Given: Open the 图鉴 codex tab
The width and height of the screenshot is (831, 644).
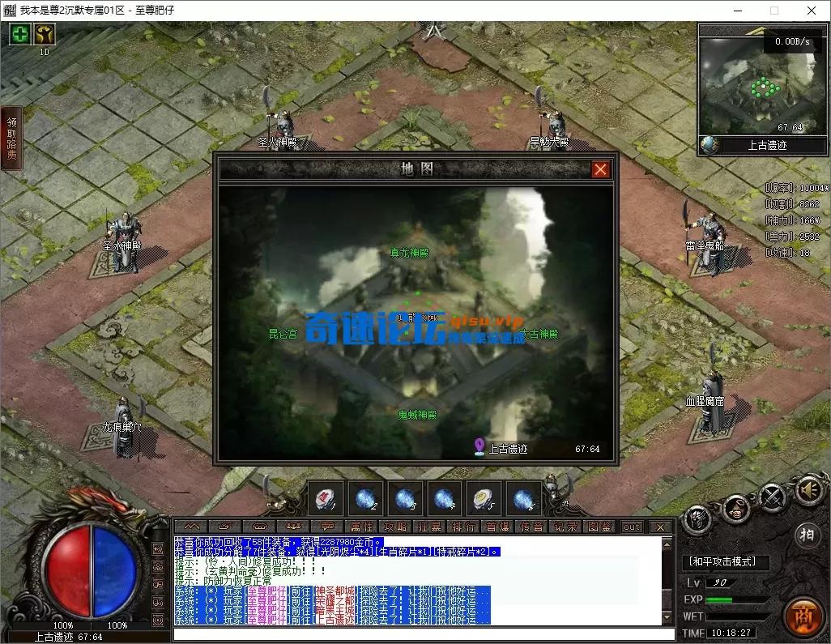Looking at the screenshot, I should pos(599,527).
